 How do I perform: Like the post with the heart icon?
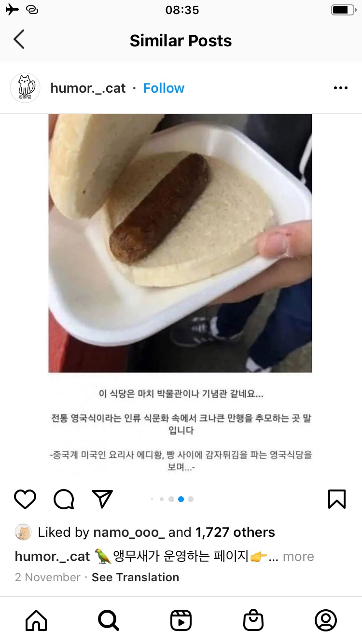point(25,499)
